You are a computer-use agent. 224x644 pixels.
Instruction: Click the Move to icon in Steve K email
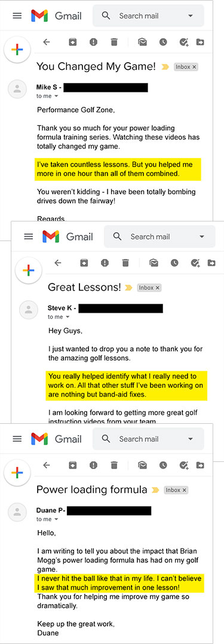211,263
